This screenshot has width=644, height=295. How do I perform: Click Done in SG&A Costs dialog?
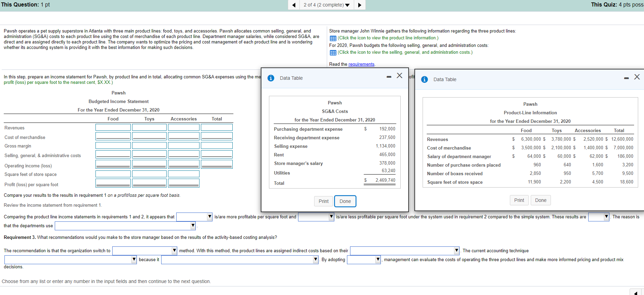pos(345,201)
